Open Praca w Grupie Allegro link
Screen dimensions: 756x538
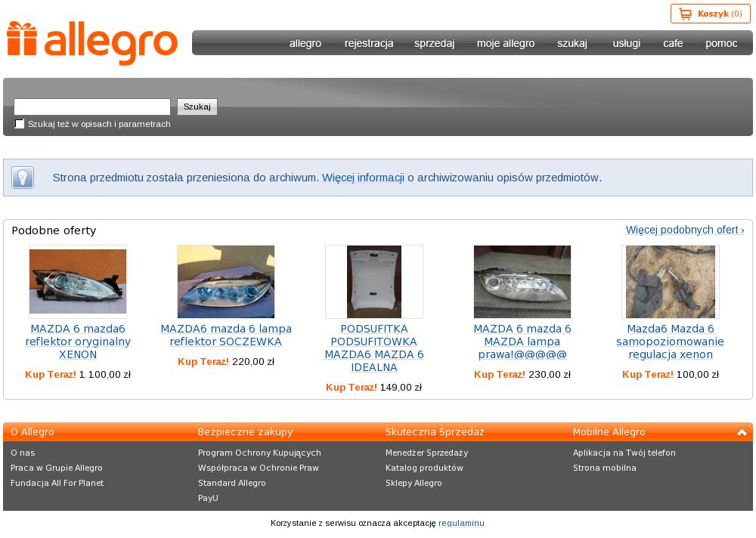pos(57,468)
